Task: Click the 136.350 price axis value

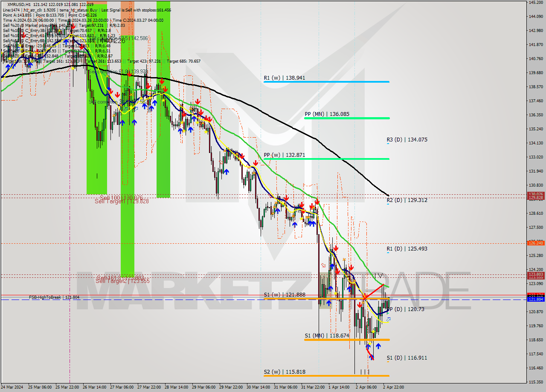Action: coord(535,115)
